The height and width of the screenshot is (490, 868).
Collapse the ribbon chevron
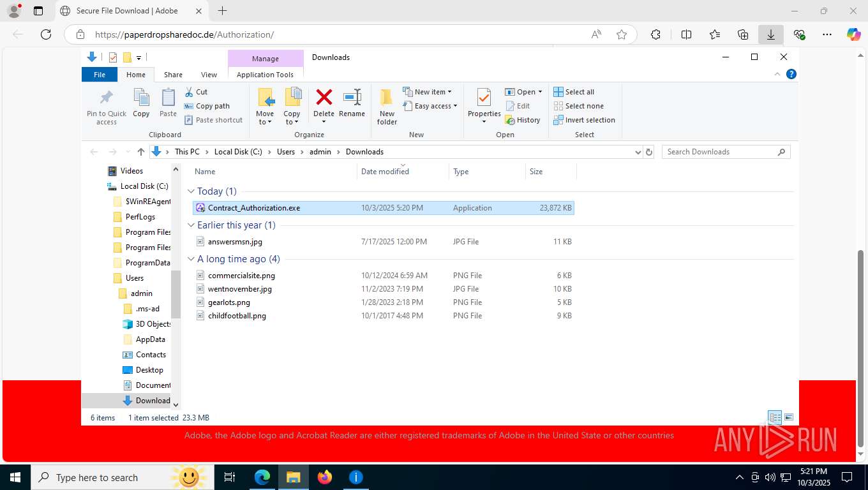pos(777,74)
